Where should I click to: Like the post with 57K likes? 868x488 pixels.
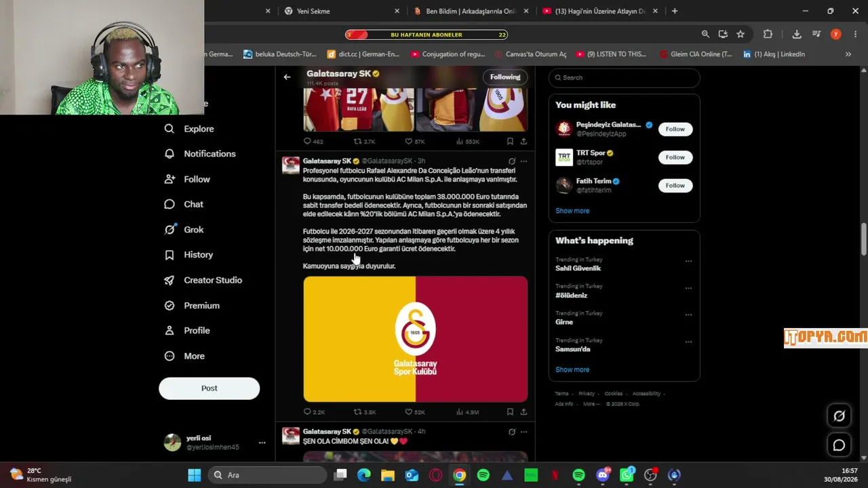coord(414,142)
